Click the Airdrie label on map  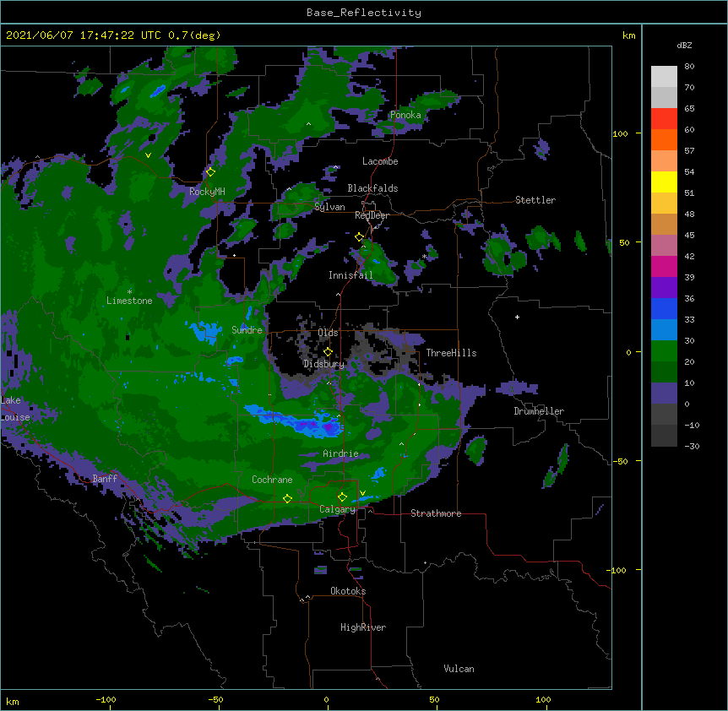click(x=340, y=453)
